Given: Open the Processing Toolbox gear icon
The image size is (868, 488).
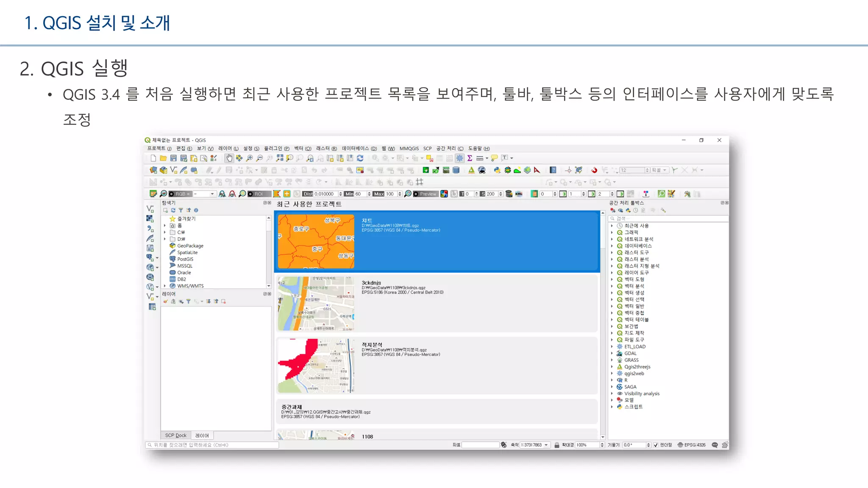Looking at the screenshot, I should [x=460, y=158].
